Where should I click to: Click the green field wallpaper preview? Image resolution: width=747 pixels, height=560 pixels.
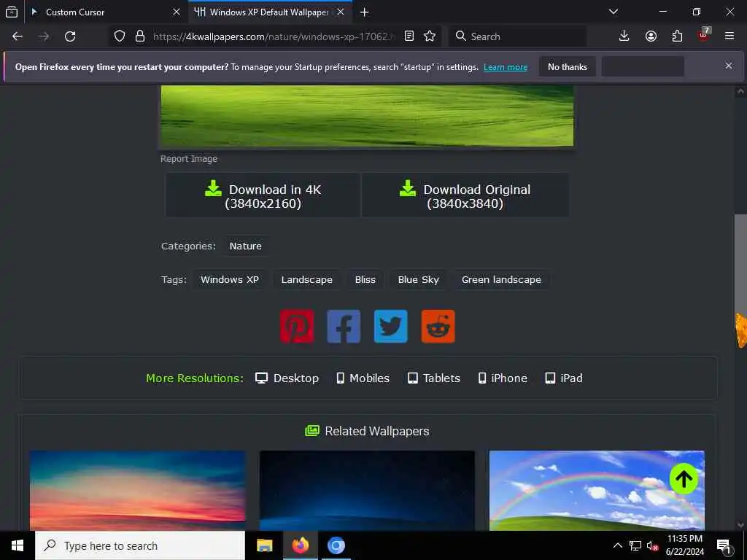tap(368, 116)
